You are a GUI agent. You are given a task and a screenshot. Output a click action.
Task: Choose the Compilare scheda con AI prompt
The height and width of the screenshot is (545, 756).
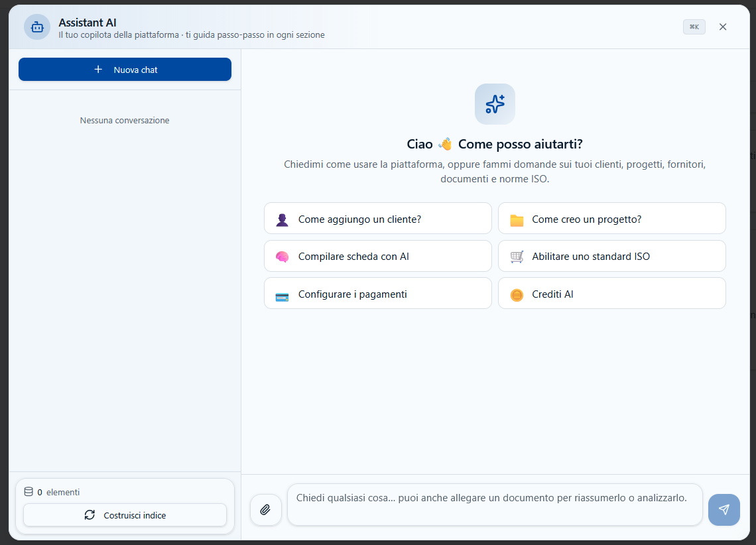pos(378,256)
